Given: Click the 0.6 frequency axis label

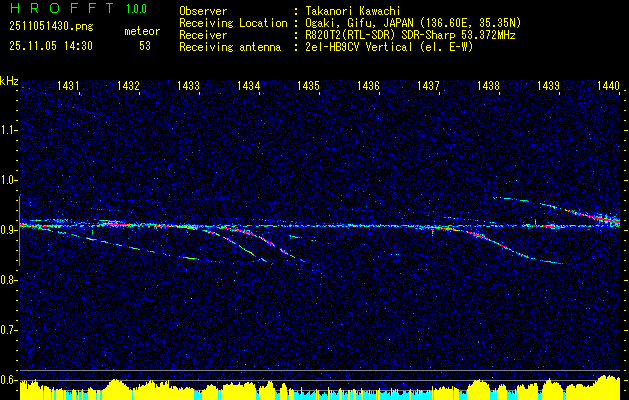Looking at the screenshot, I should tap(8, 380).
